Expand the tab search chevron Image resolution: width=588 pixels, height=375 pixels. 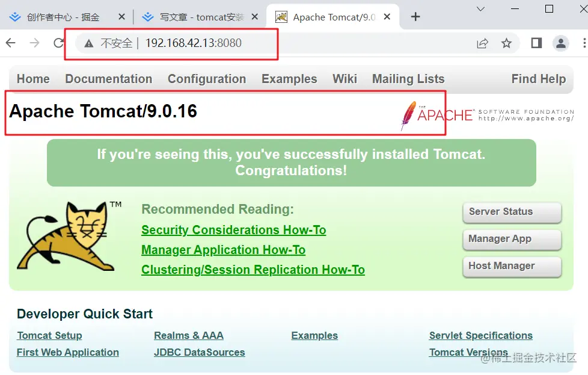[480, 9]
